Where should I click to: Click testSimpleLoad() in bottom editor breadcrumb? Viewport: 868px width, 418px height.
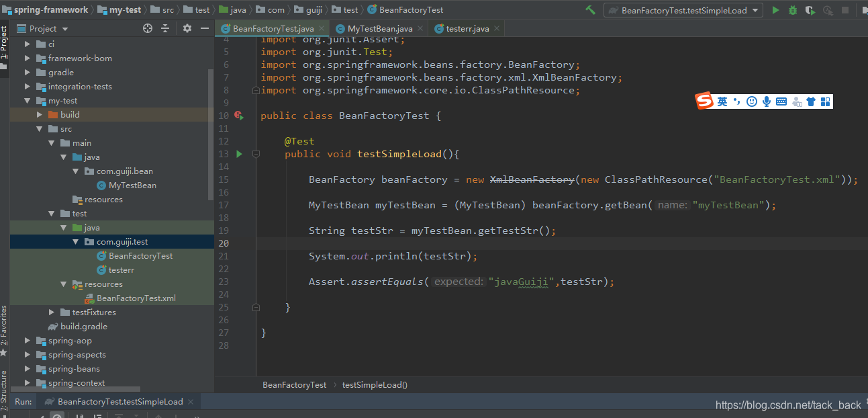tap(375, 385)
